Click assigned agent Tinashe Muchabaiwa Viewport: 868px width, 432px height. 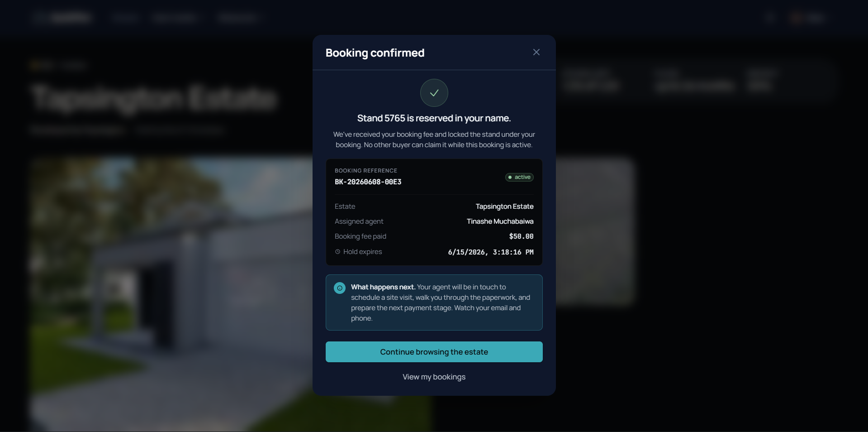500,221
